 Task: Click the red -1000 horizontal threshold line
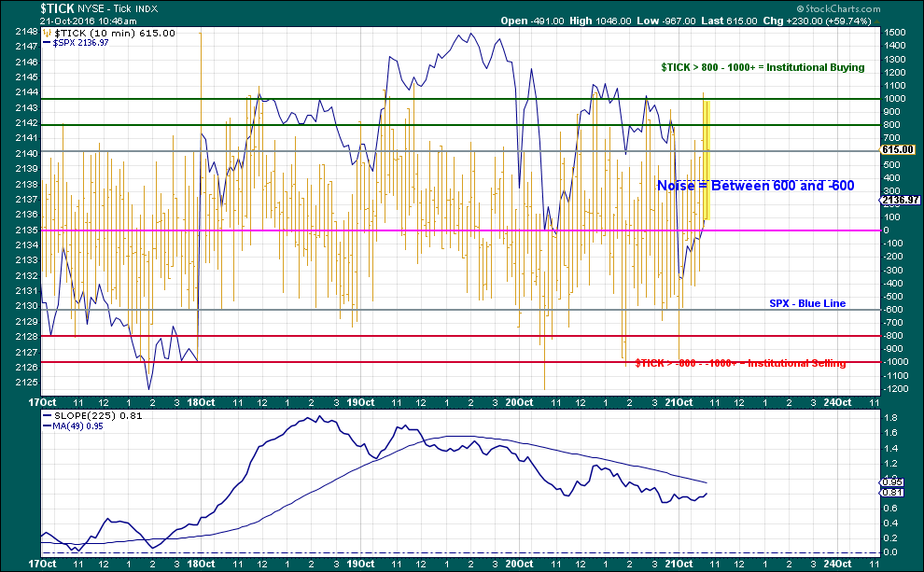click(459, 362)
